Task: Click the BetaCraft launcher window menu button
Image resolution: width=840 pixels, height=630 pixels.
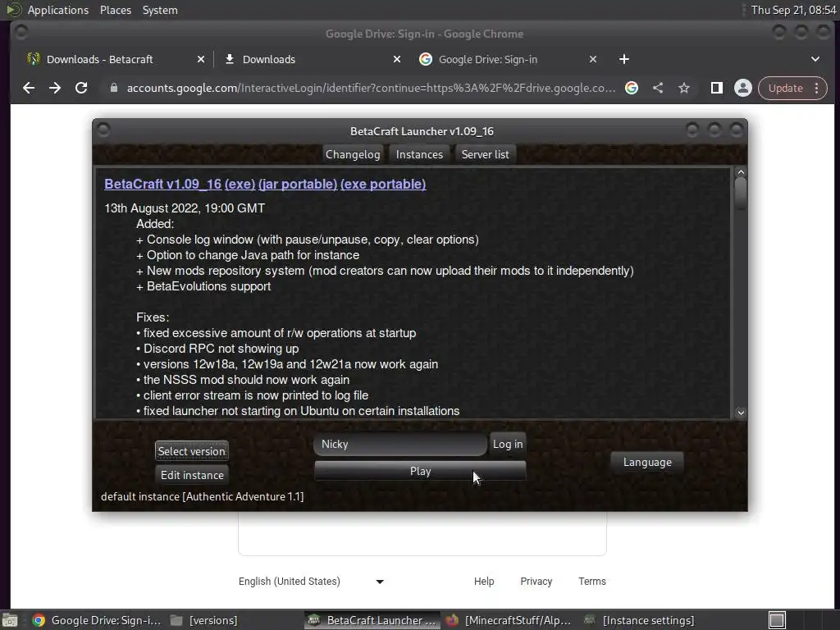Action: (103, 130)
